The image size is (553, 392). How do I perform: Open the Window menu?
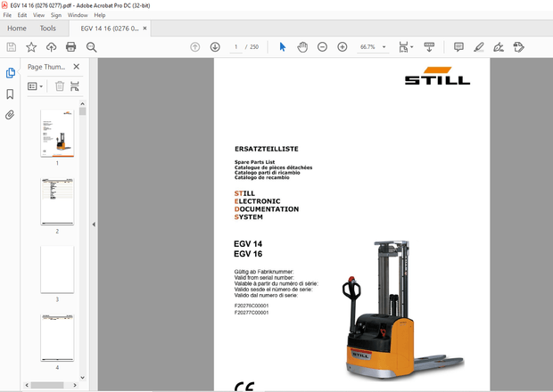click(x=78, y=15)
